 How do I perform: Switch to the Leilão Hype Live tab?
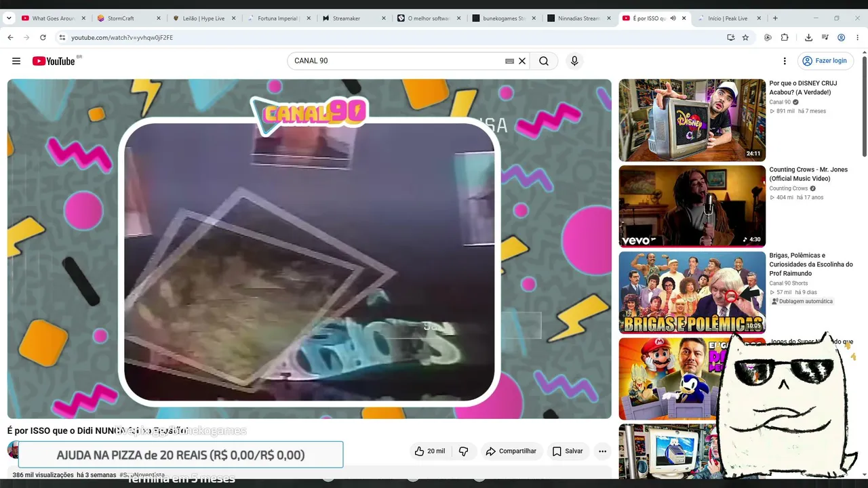pos(203,18)
